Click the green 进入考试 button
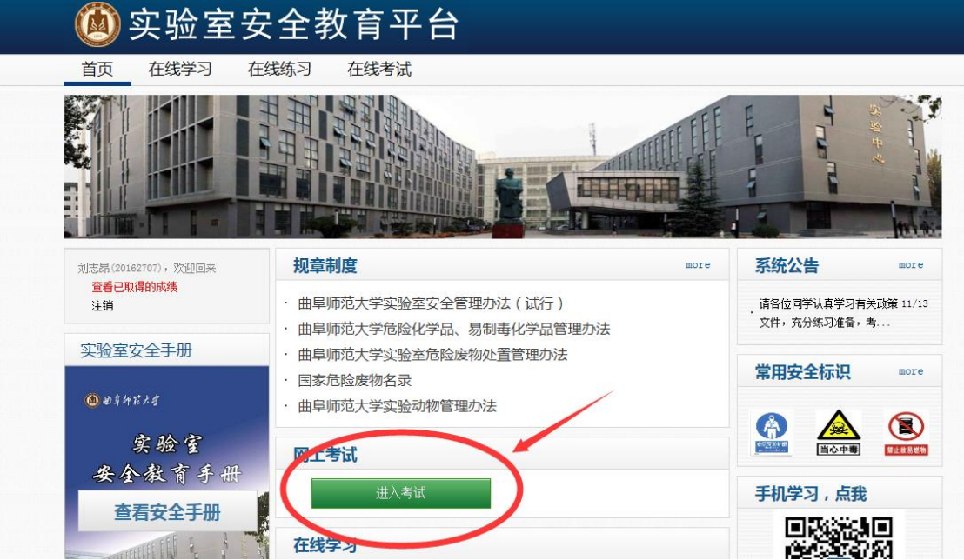 [x=401, y=493]
